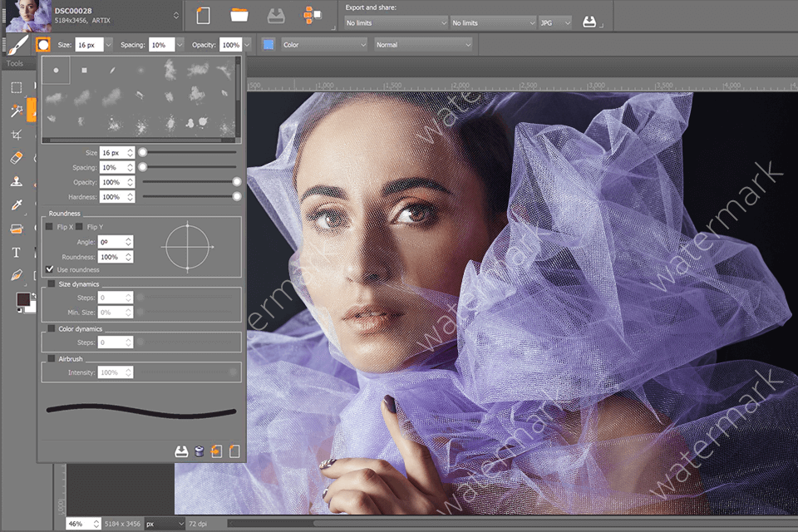
Task: Turn on the Airbrush checkbox
Action: pyautogui.click(x=51, y=358)
